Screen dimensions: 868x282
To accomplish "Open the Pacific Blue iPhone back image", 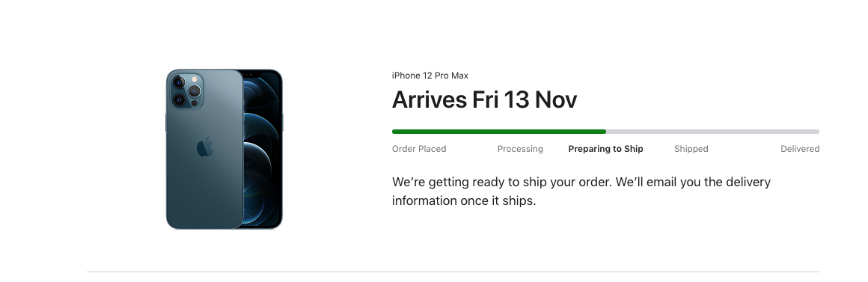I will pyautogui.click(x=204, y=150).
